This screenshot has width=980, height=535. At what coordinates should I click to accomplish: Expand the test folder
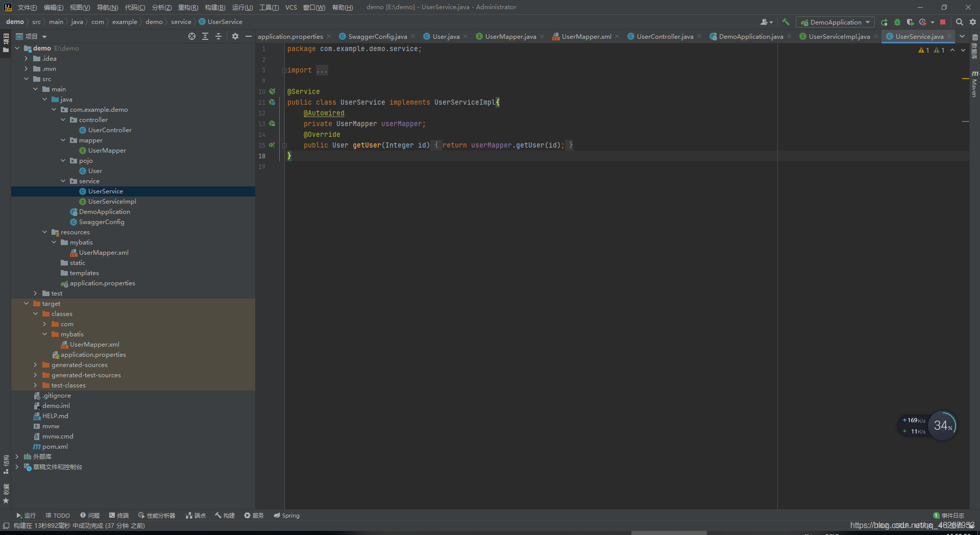click(35, 294)
